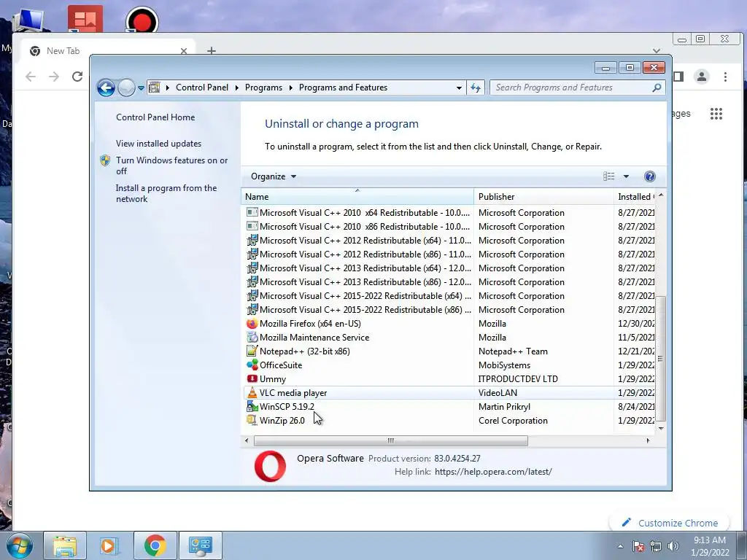This screenshot has height=560, width=747.
Task: Open the view options dropdown arrow
Action: [x=626, y=176]
